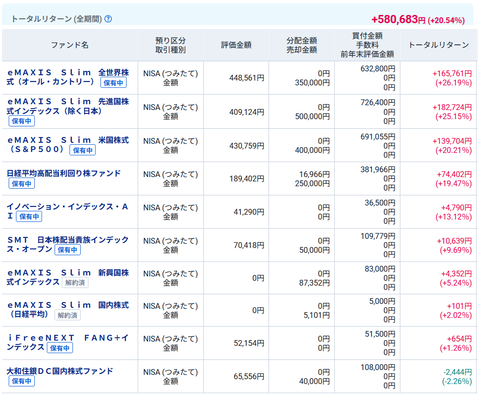This screenshot has width=480, height=398.
Task: Click 売却金額 40,000円 value
Action: 315,381
